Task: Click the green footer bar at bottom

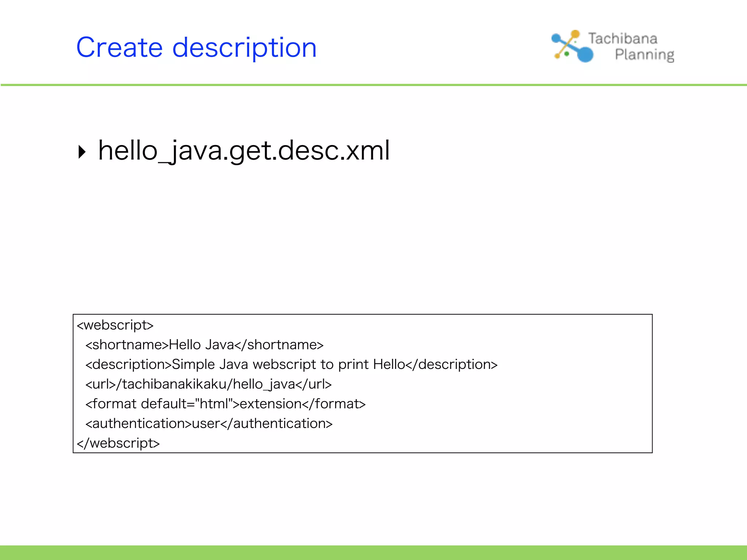Action: [373, 552]
